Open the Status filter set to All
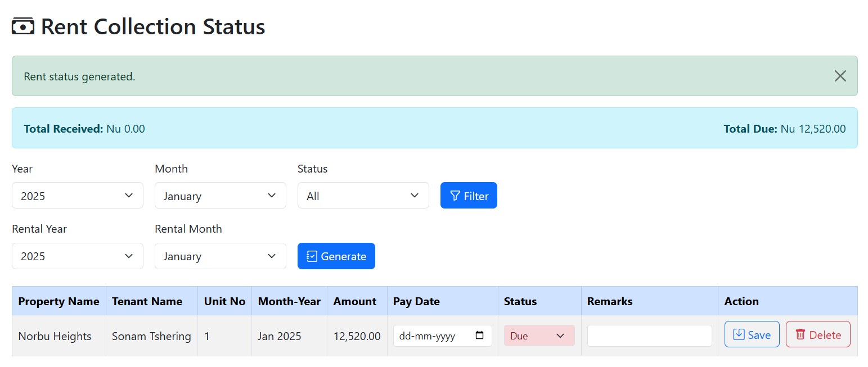The image size is (868, 367). click(363, 196)
